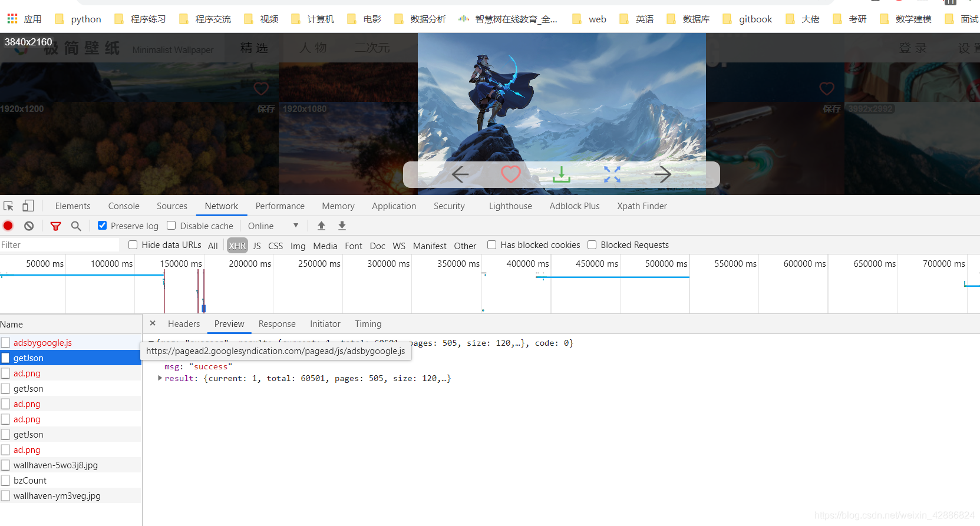Filter requests by WS type

pos(399,246)
